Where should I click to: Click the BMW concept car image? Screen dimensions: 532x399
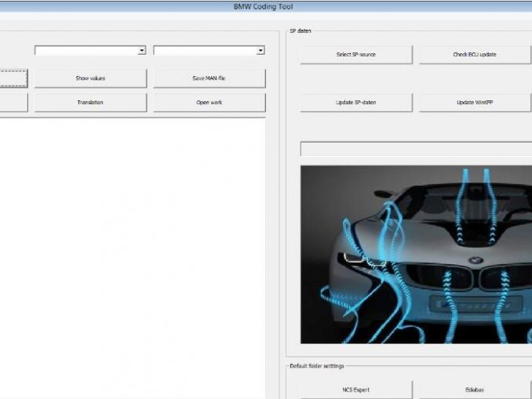[416, 255]
